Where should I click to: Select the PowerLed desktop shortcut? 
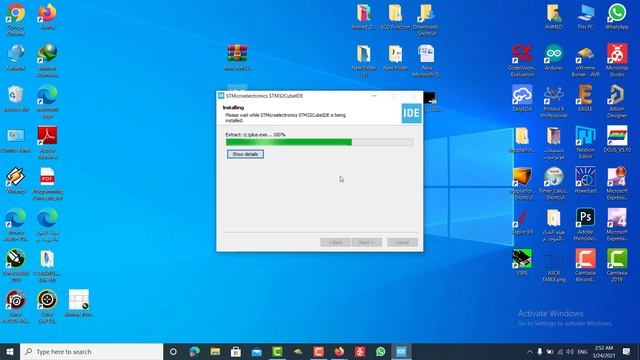(x=585, y=180)
